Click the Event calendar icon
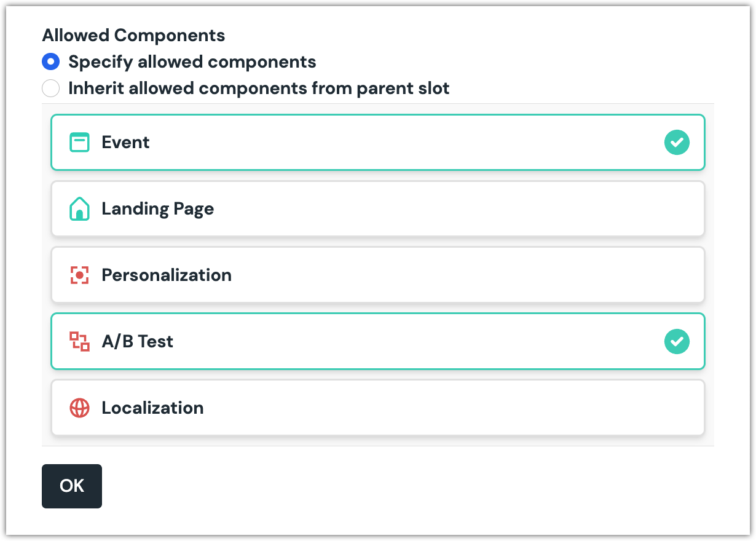Viewport: 756px width, 541px height. tap(79, 143)
